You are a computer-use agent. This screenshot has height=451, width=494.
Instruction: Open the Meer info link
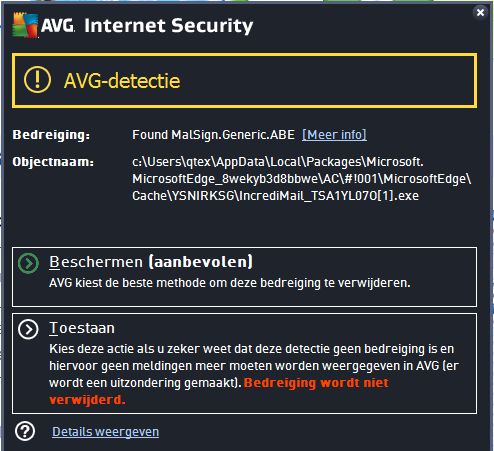pos(334,135)
